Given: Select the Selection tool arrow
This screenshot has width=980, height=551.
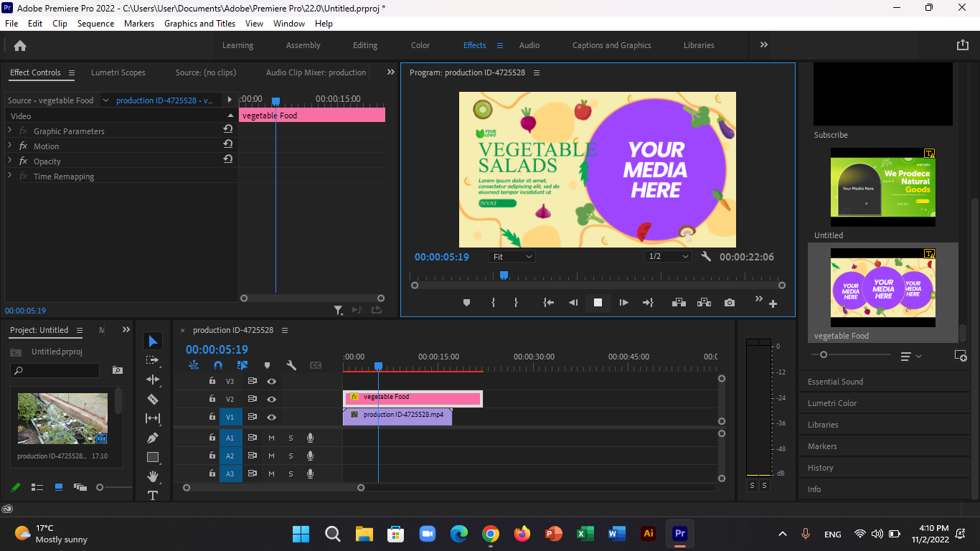Looking at the screenshot, I should (x=153, y=341).
